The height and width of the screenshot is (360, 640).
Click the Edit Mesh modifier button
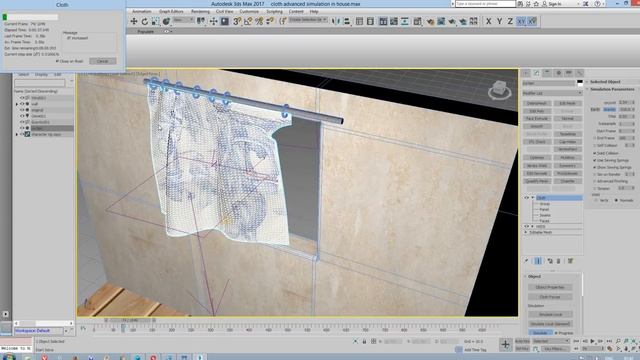[x=567, y=104]
